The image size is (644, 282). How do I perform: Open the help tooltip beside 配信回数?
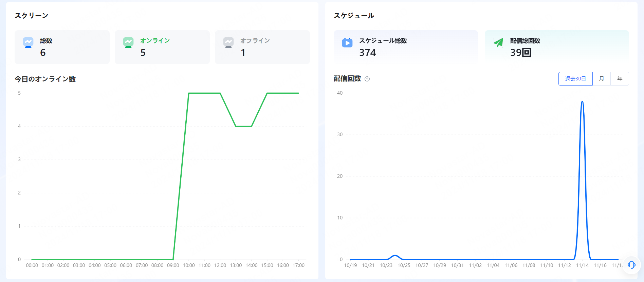tap(367, 79)
